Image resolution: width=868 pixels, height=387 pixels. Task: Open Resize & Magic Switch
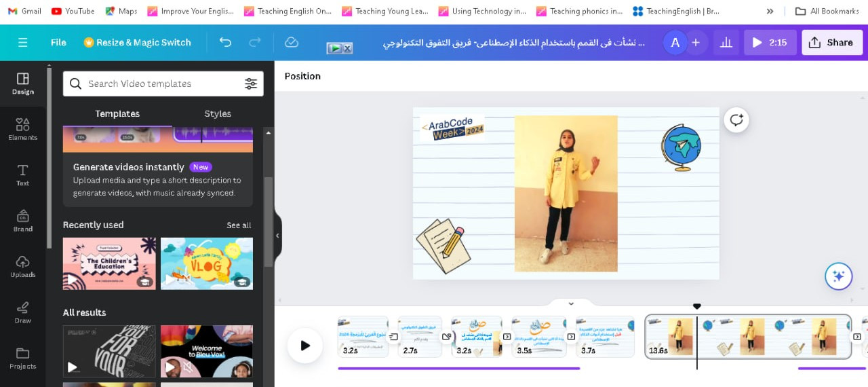click(137, 42)
